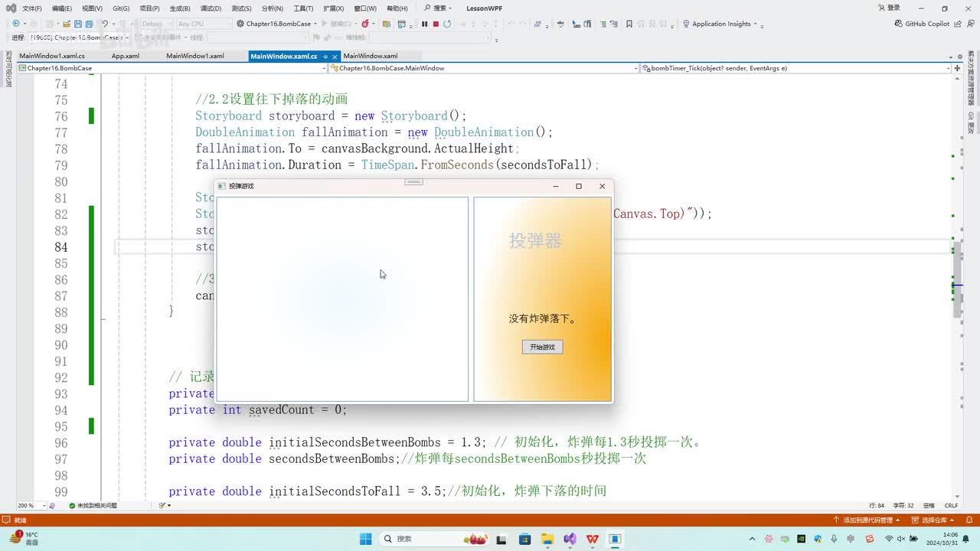Open the 工具(T) menu
The width and height of the screenshot is (980, 551).
[x=303, y=8]
